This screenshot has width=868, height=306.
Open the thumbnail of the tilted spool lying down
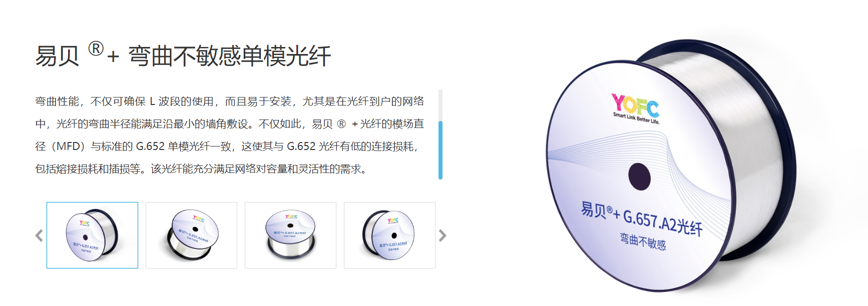pos(191,235)
